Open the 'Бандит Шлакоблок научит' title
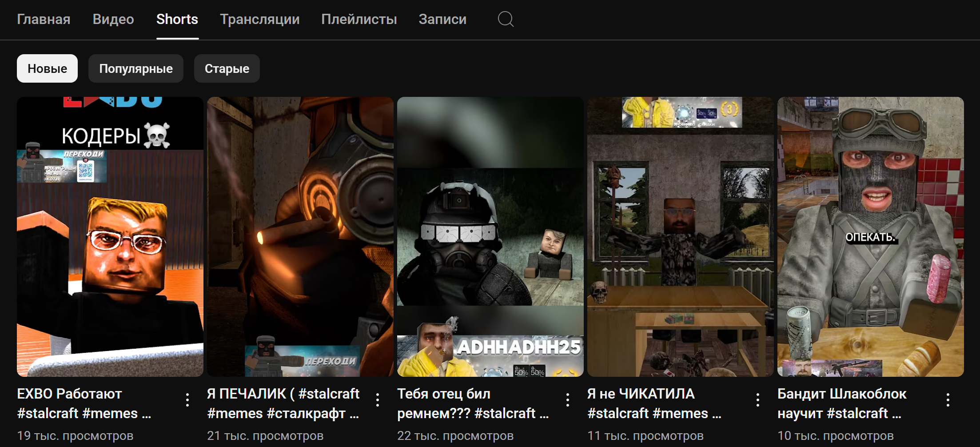The height and width of the screenshot is (447, 980). pyautogui.click(x=842, y=403)
